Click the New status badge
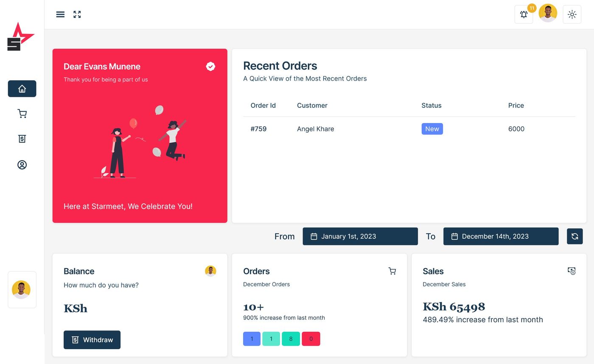 tap(432, 129)
